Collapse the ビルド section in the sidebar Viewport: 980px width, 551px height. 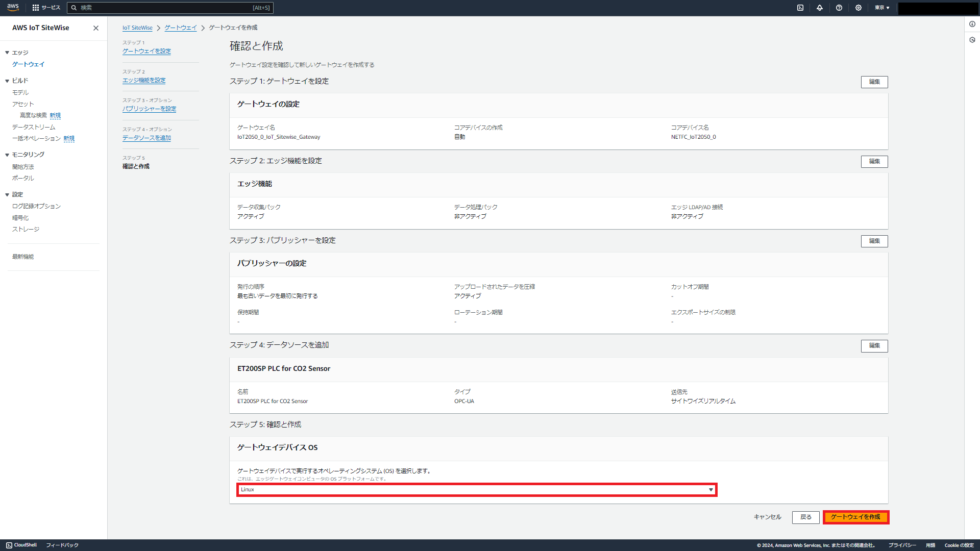[x=7, y=80]
